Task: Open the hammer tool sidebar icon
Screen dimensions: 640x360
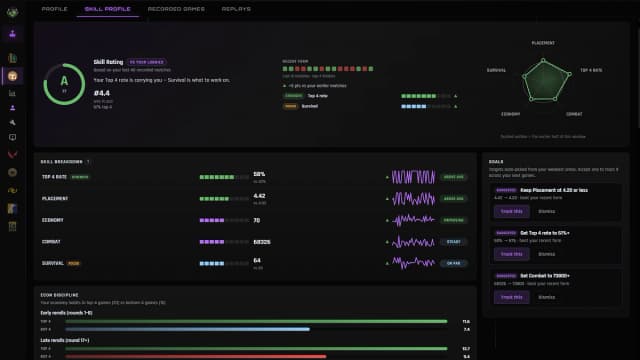Action: tap(13, 122)
